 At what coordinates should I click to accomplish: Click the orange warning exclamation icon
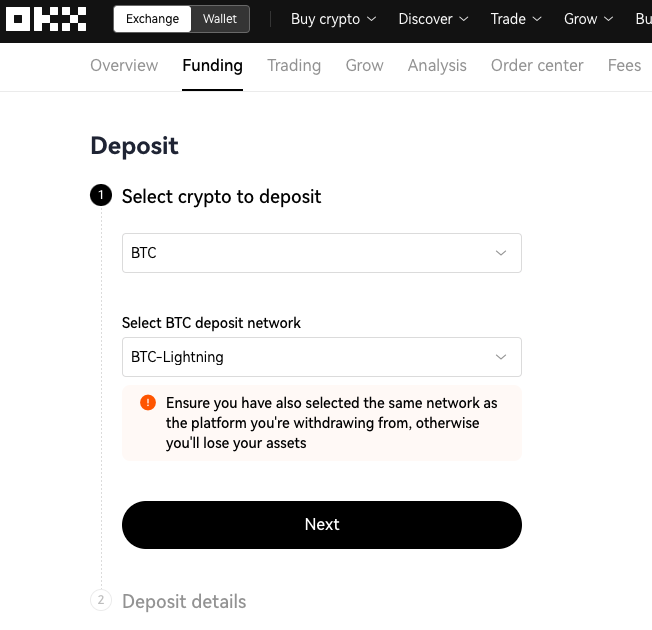(x=148, y=403)
